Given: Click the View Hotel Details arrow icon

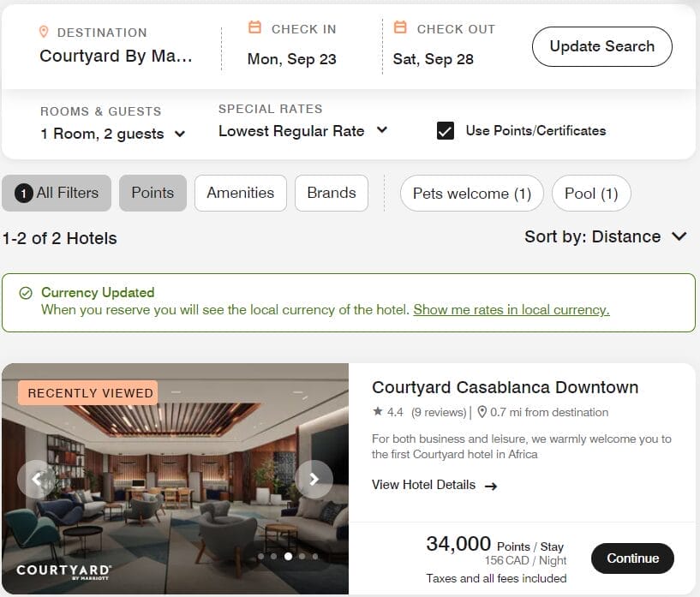Looking at the screenshot, I should (x=491, y=486).
